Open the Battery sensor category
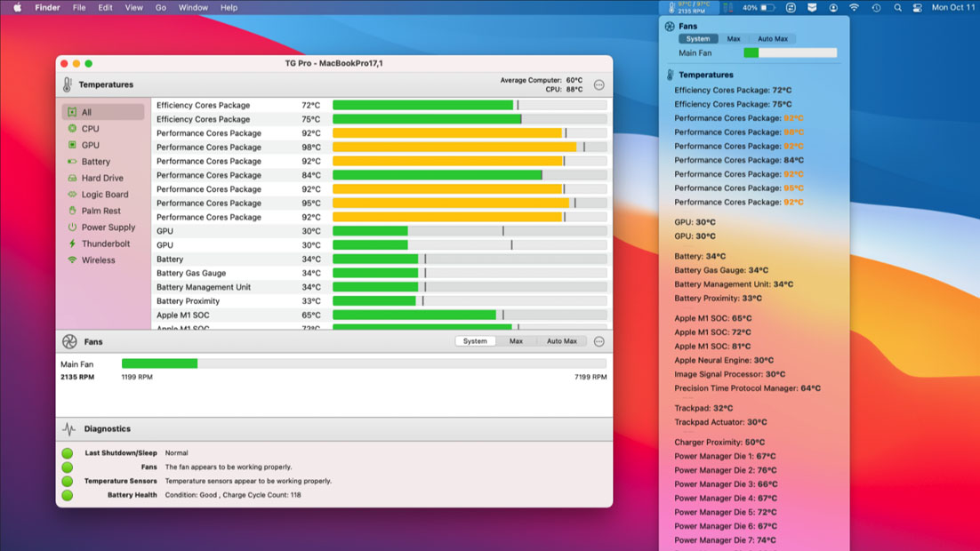The height and width of the screenshot is (551, 980). tap(95, 162)
